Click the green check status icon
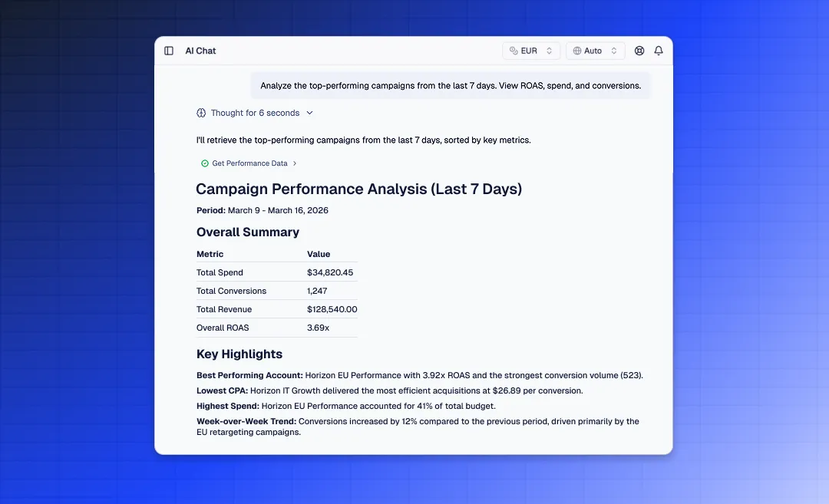This screenshot has height=504, width=829. point(205,163)
